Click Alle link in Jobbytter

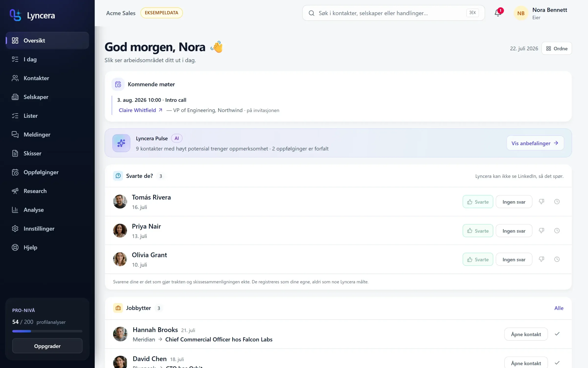pyautogui.click(x=559, y=308)
